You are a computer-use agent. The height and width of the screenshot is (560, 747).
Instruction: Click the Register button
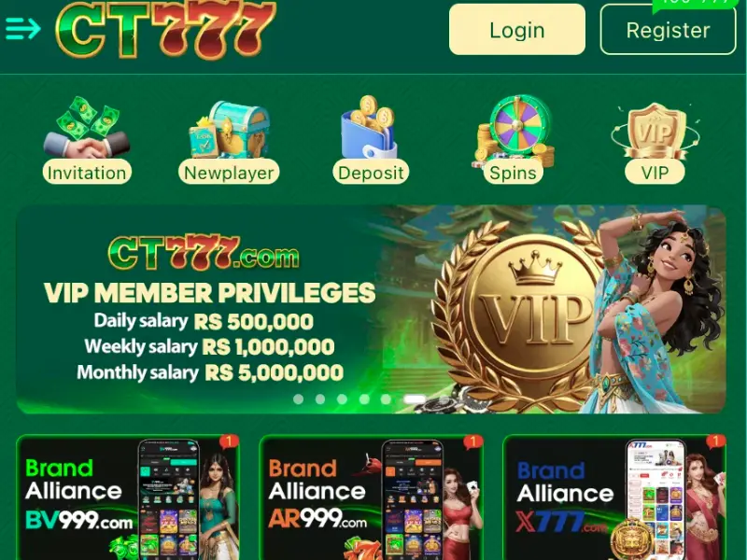668,30
